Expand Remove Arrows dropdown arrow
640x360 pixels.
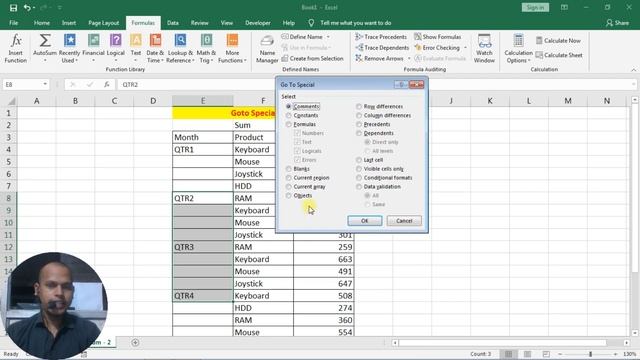coord(409,58)
